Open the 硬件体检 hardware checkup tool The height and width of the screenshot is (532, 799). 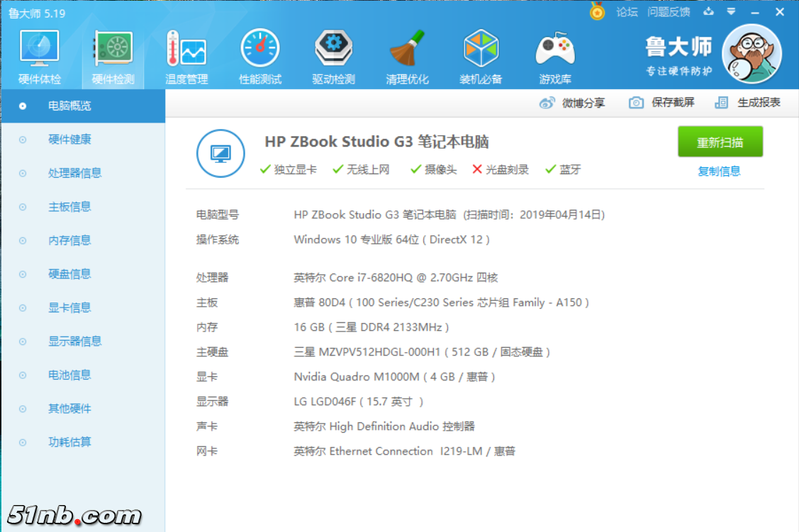tap(40, 57)
